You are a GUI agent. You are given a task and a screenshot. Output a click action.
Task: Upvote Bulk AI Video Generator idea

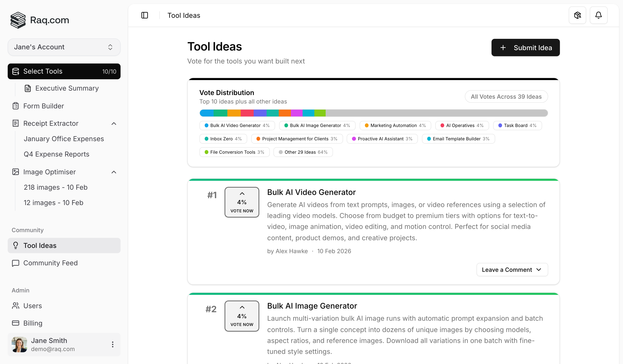point(242,202)
